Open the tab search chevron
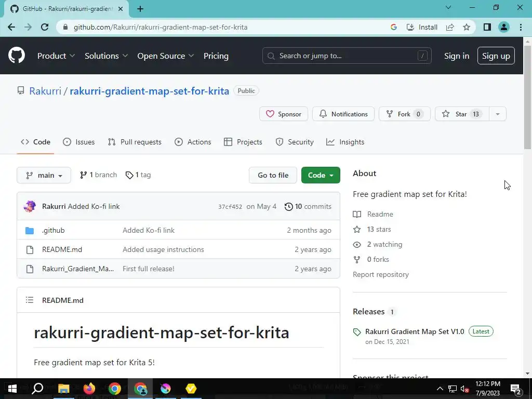Viewport: 532px width, 399px height. tap(448, 7)
